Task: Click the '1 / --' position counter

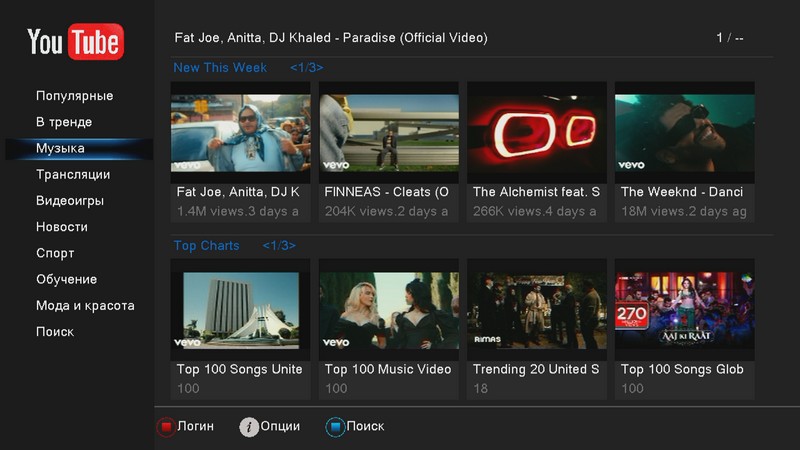Action: [x=730, y=38]
